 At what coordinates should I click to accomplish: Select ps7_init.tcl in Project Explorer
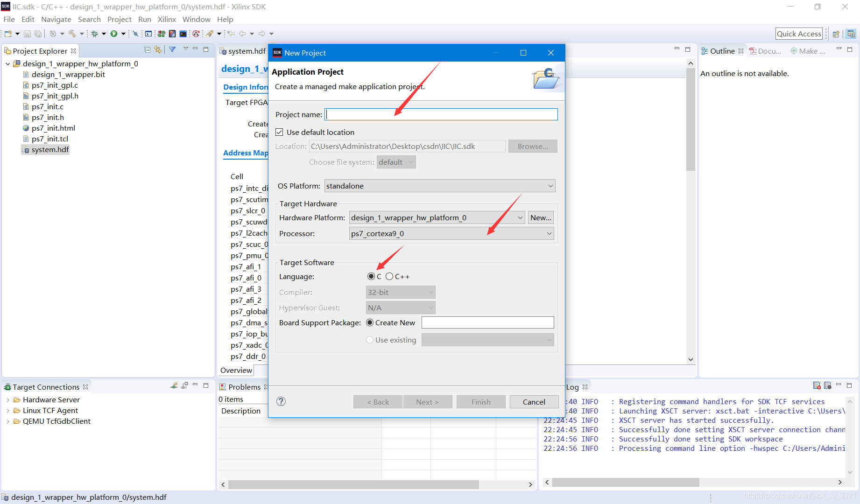click(46, 139)
